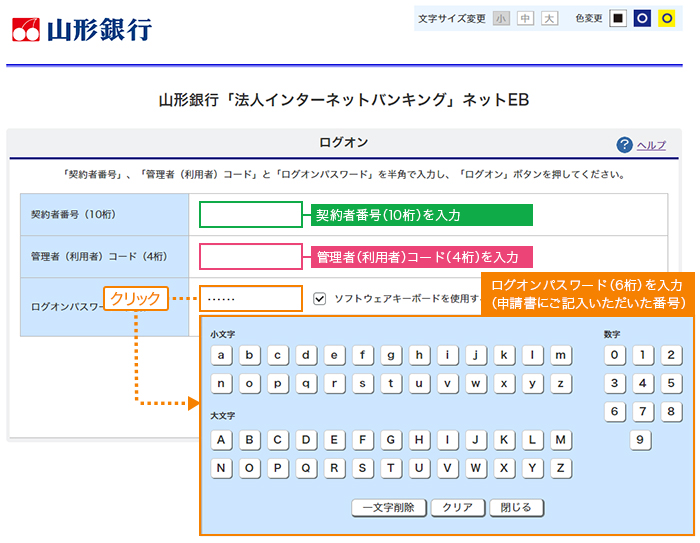Tap uppercase key A on software keyboard
Viewport: 700px width, 543px height.
pos(221,440)
